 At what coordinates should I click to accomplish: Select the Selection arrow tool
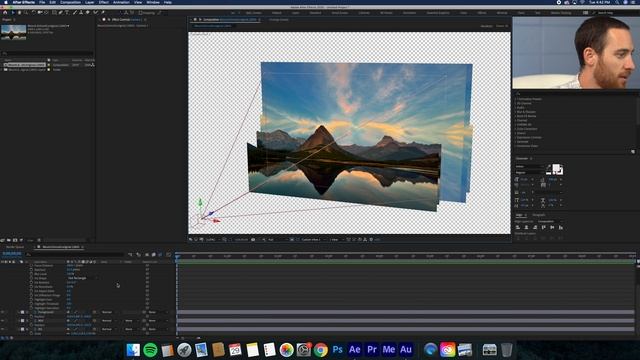pos(13,13)
